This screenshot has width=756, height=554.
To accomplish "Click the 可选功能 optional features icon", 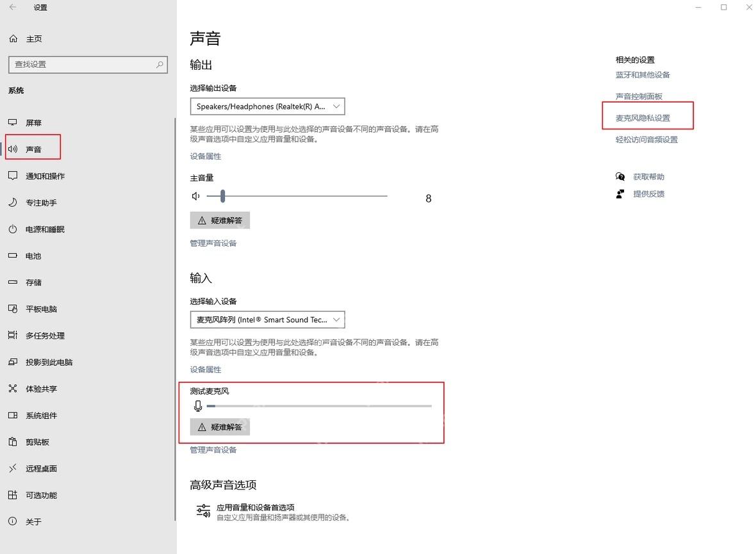I will point(13,494).
